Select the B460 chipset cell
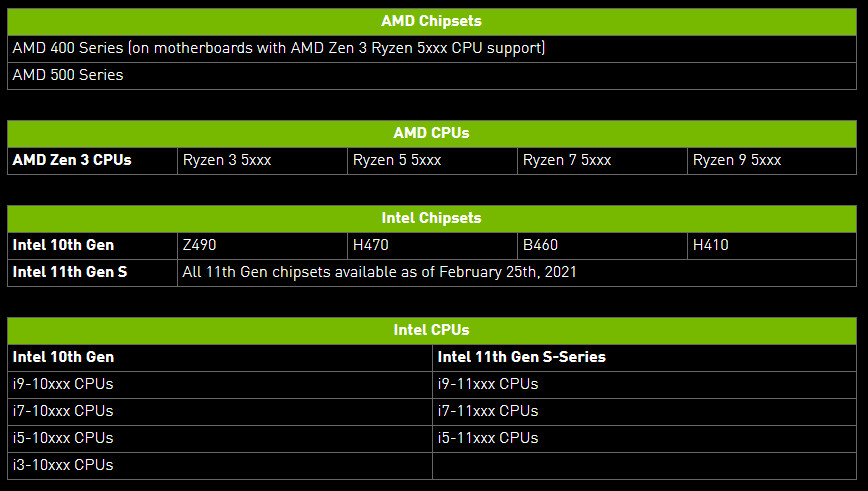This screenshot has height=491, width=868. pos(540,245)
